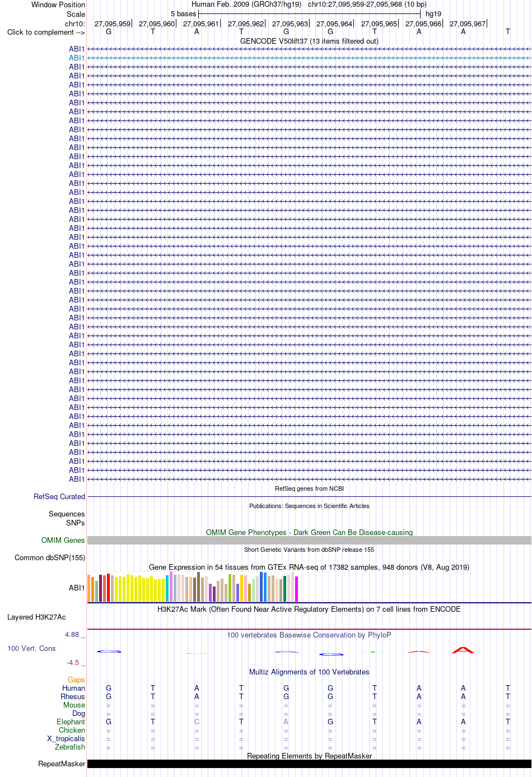Select the Rhesus alignment row label
The image size is (532, 777).
[x=73, y=696]
